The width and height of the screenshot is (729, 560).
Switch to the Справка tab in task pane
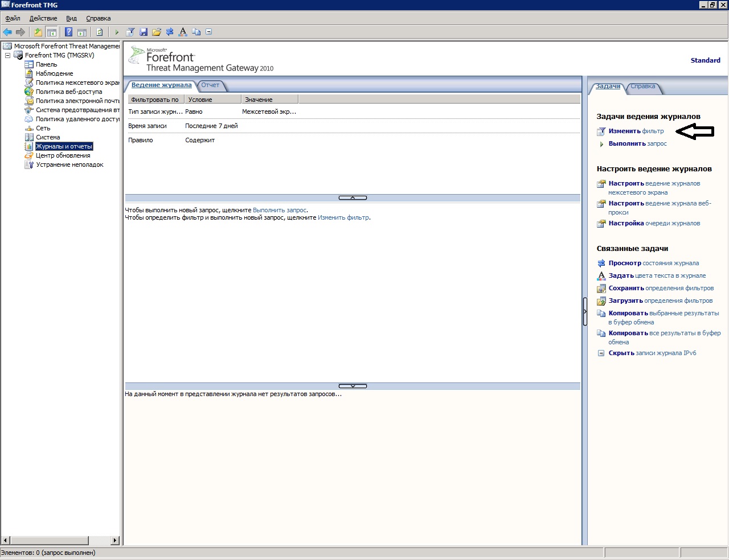click(643, 87)
